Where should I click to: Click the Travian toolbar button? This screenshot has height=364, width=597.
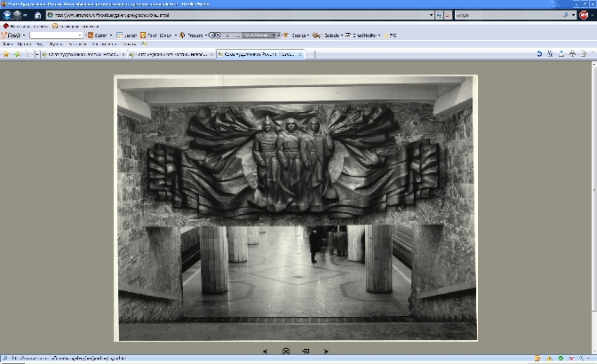191,35
